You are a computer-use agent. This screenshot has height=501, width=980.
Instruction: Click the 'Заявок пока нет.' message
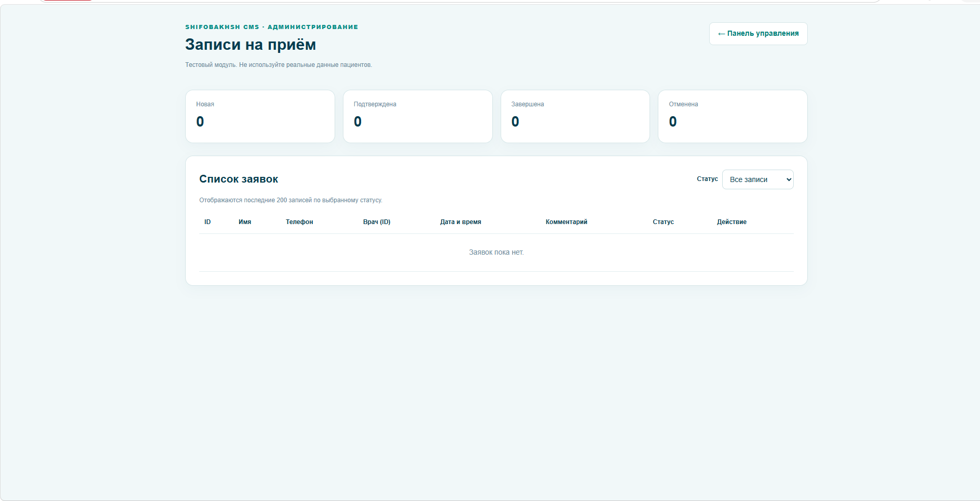click(x=496, y=253)
